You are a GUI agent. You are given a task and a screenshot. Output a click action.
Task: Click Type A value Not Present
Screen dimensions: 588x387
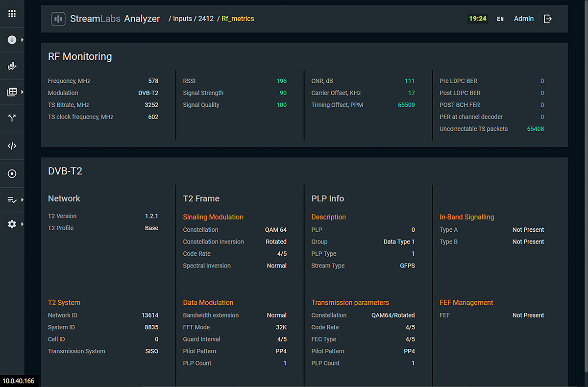click(x=528, y=230)
